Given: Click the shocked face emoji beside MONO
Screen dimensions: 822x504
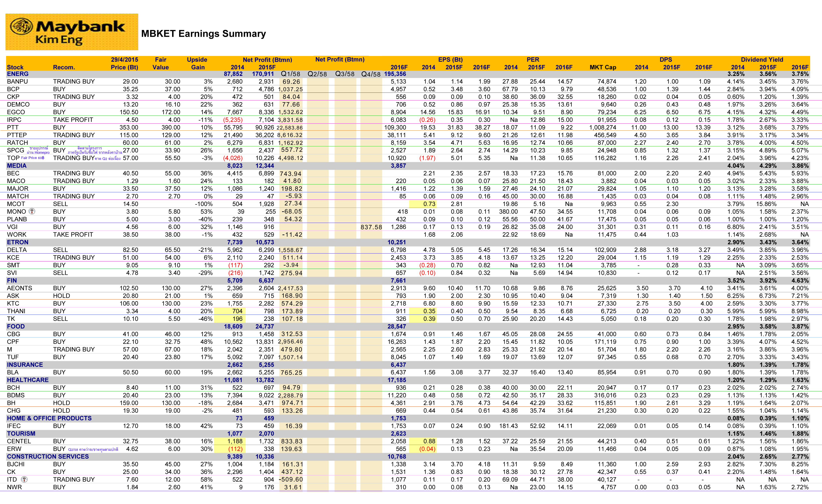Looking at the screenshot, I should coord(32,211).
